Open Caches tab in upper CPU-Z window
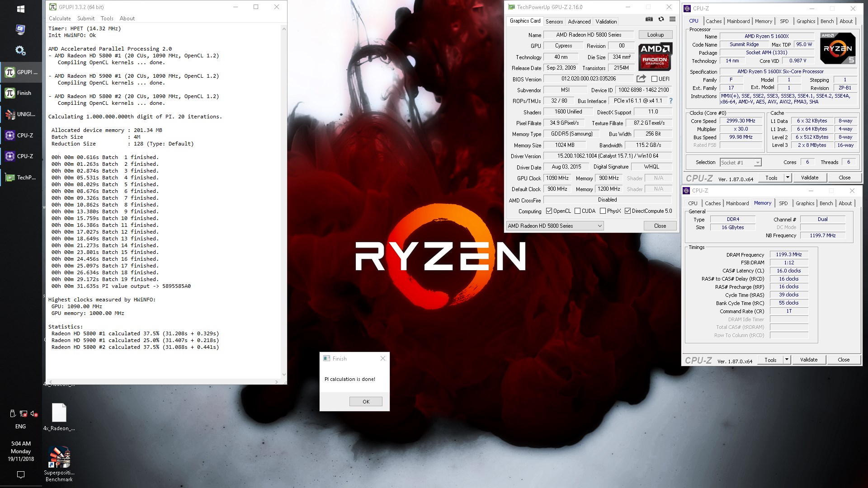This screenshot has width=868, height=488. 713,21
